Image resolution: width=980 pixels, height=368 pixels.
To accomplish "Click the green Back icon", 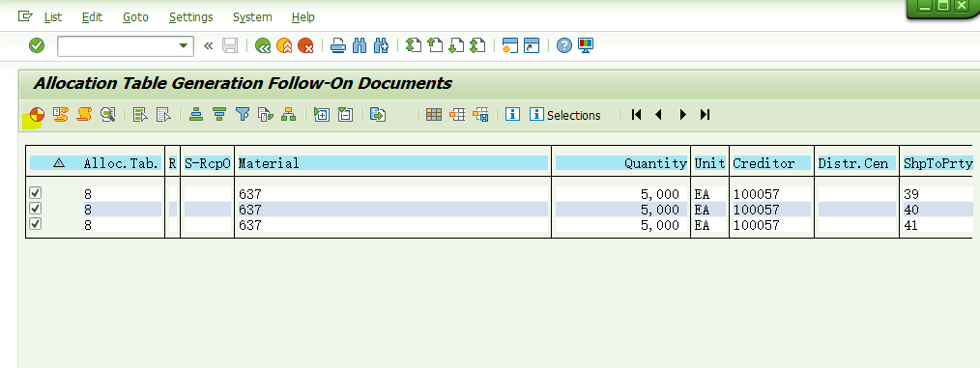I will pyautogui.click(x=263, y=45).
